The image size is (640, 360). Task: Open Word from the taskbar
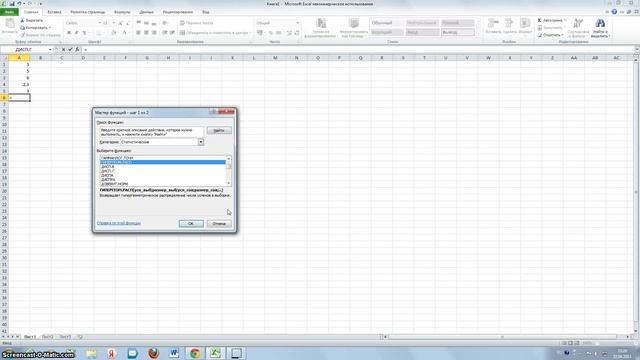[x=174, y=353]
